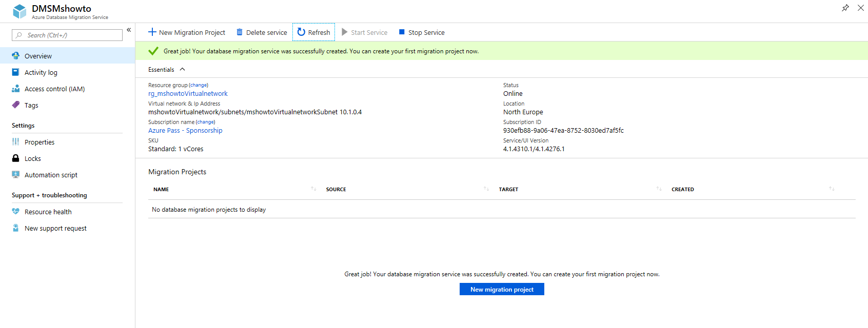Click the magnifier icon in search box

tap(19, 35)
